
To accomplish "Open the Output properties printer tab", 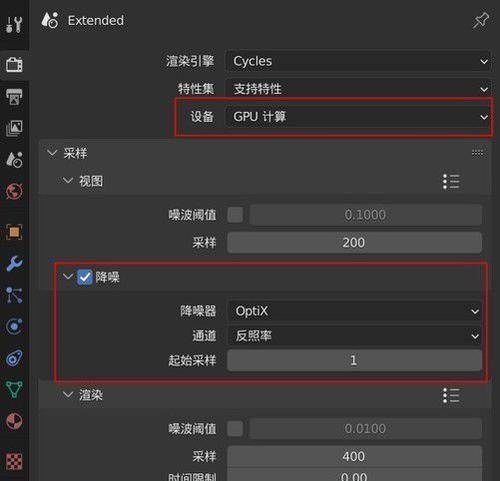I will tap(14, 96).
